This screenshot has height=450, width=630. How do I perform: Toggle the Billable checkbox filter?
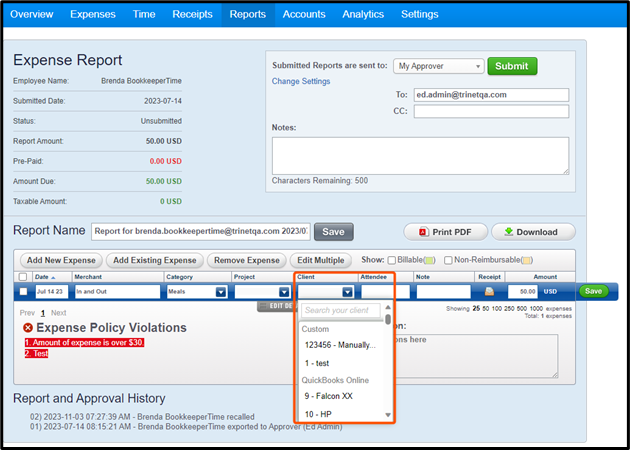(393, 260)
